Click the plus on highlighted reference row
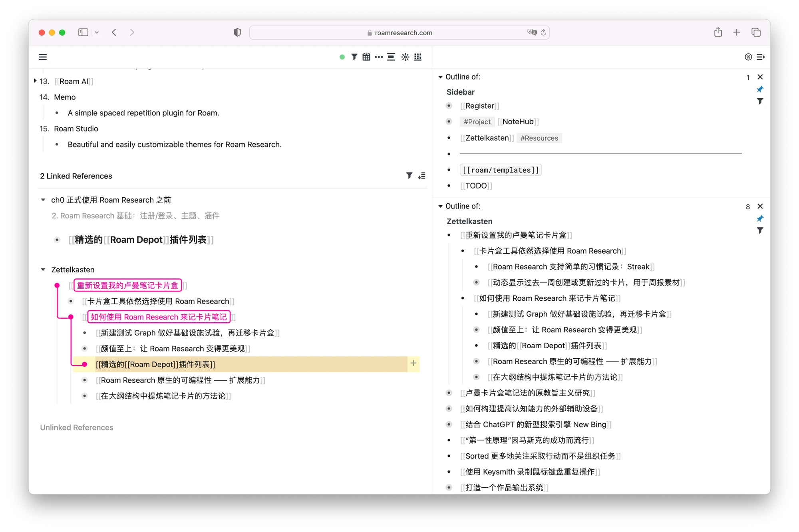The image size is (799, 532). pos(413,363)
